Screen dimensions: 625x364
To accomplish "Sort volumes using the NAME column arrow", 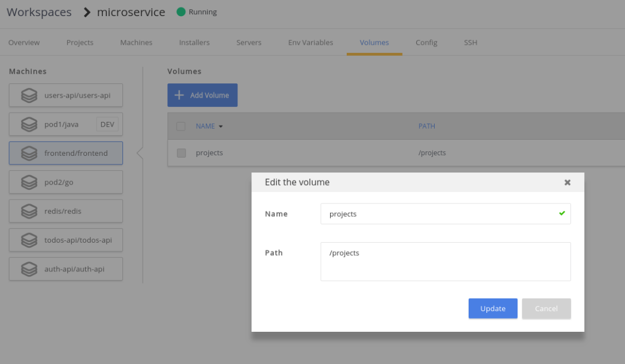I will click(221, 127).
